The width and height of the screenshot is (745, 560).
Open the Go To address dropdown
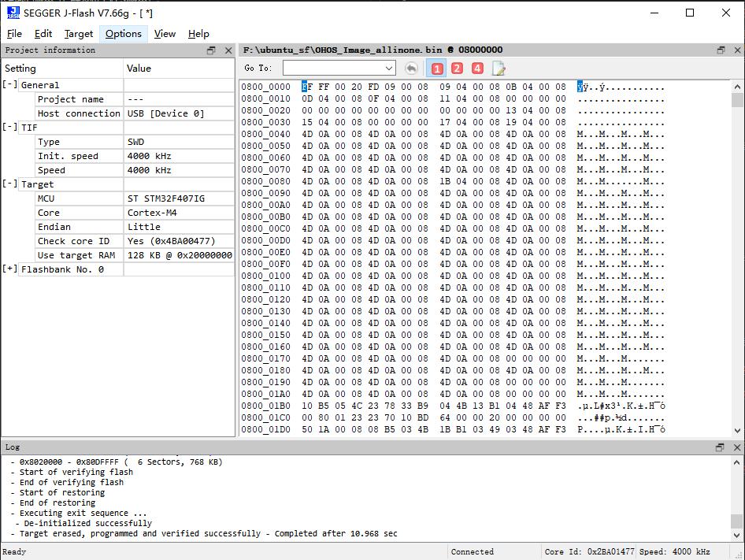point(389,68)
